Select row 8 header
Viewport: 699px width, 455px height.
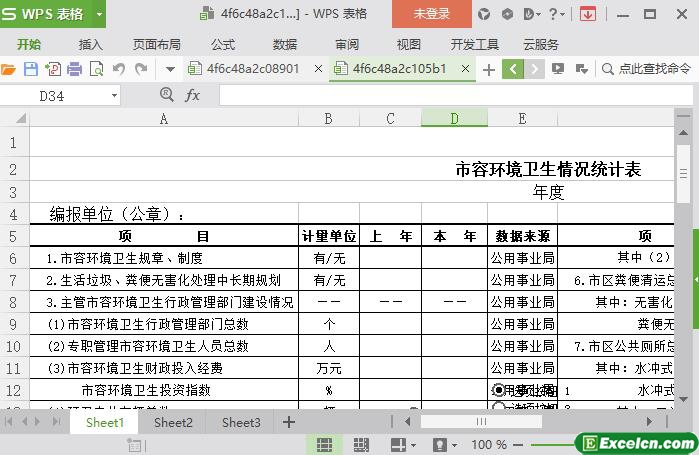point(13,302)
